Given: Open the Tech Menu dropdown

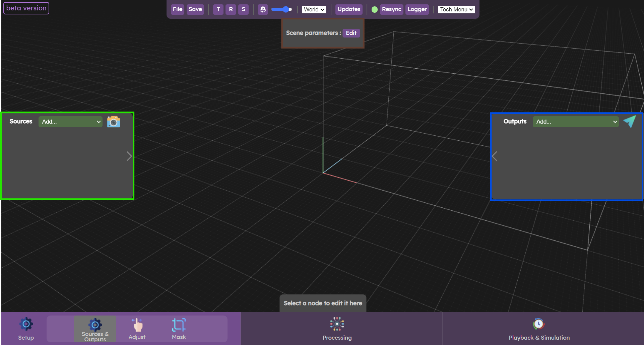Looking at the screenshot, I should click(x=456, y=9).
